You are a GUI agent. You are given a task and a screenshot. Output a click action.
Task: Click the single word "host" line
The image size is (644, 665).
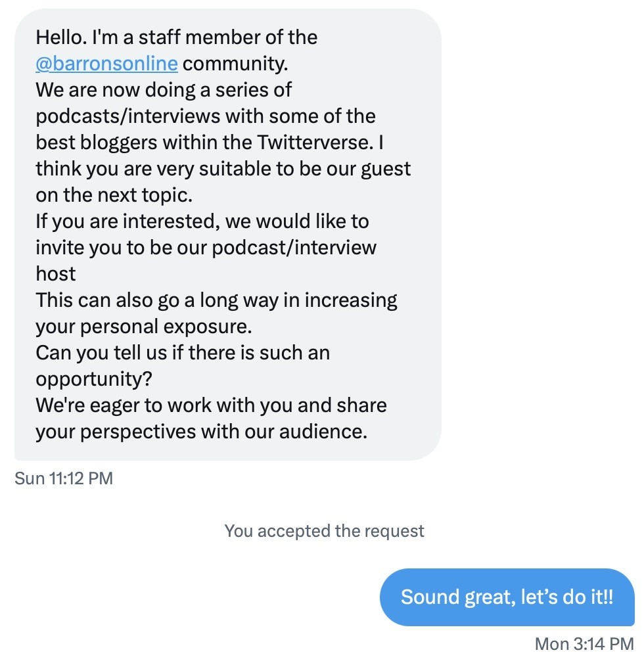point(56,274)
